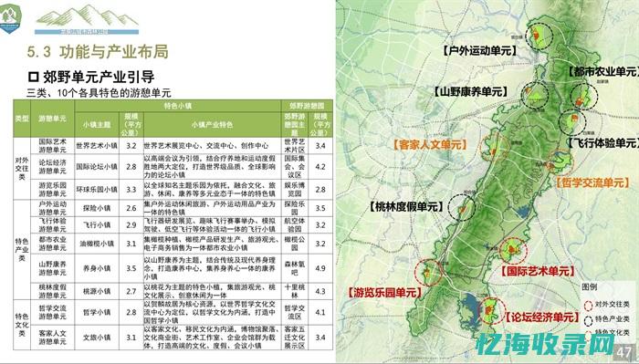Click the '类型' column header
Screen dimensions: 639x364
coord(22,119)
